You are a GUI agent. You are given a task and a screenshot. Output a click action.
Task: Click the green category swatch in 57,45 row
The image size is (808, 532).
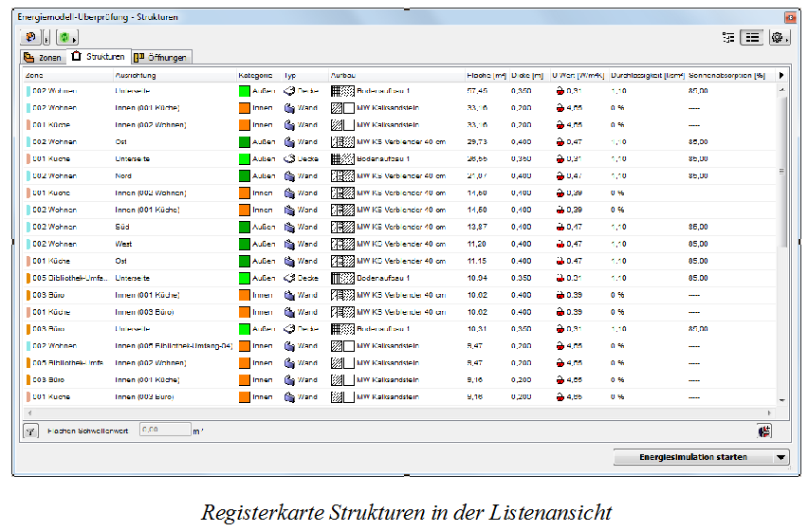(x=245, y=91)
